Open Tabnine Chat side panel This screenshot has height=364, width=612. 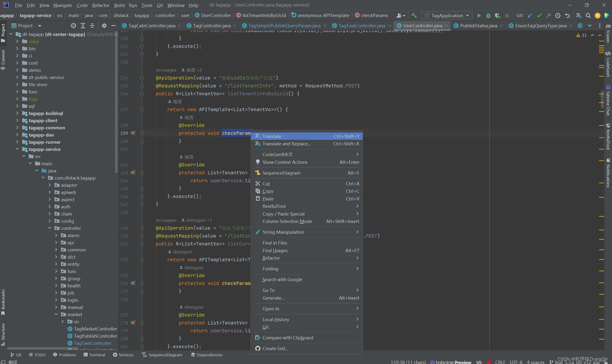coord(608,100)
